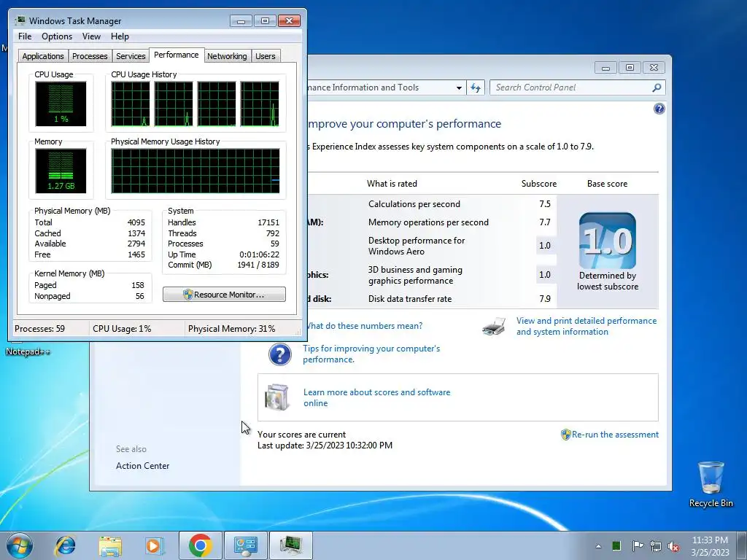Open Resource Monitor from Task Manager
The width and height of the screenshot is (747, 560).
click(x=224, y=295)
